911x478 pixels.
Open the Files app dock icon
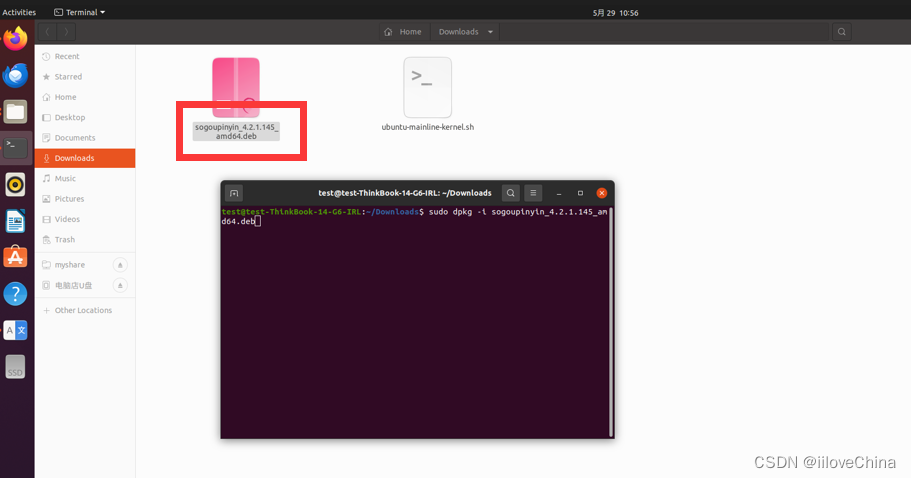tap(16, 112)
